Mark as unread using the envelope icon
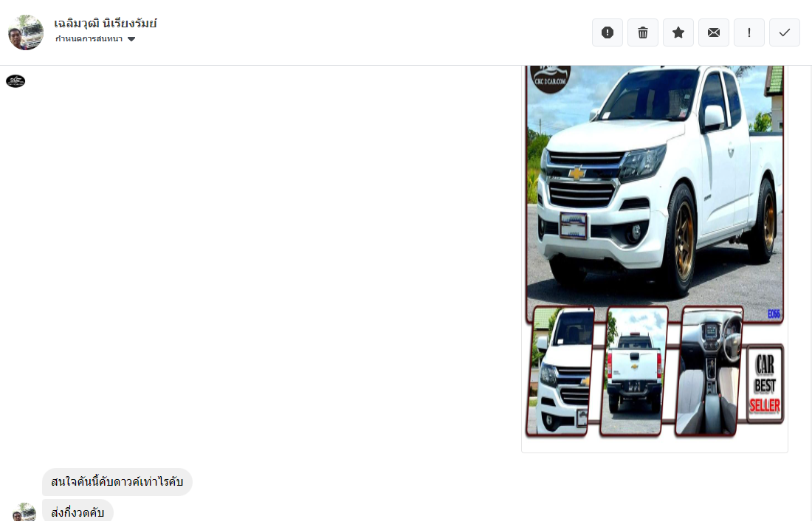The width and height of the screenshot is (812, 530). (x=714, y=32)
